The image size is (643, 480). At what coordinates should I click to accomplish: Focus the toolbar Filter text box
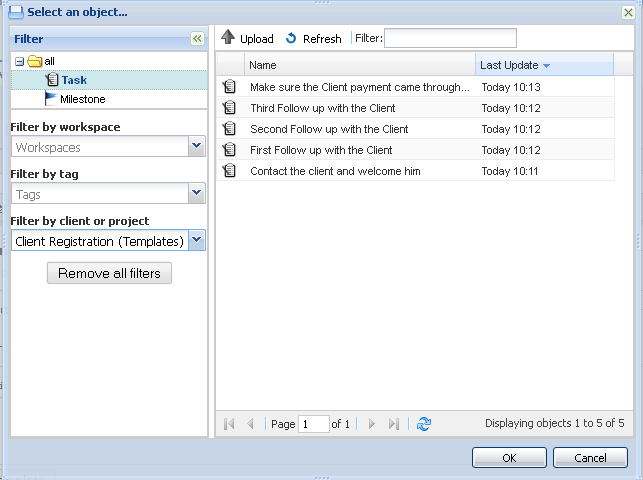[x=450, y=38]
